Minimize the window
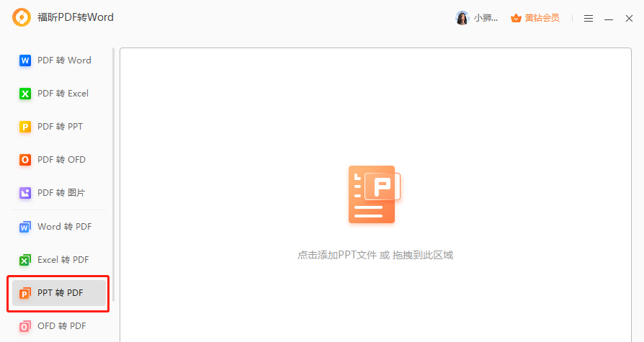 609,18
